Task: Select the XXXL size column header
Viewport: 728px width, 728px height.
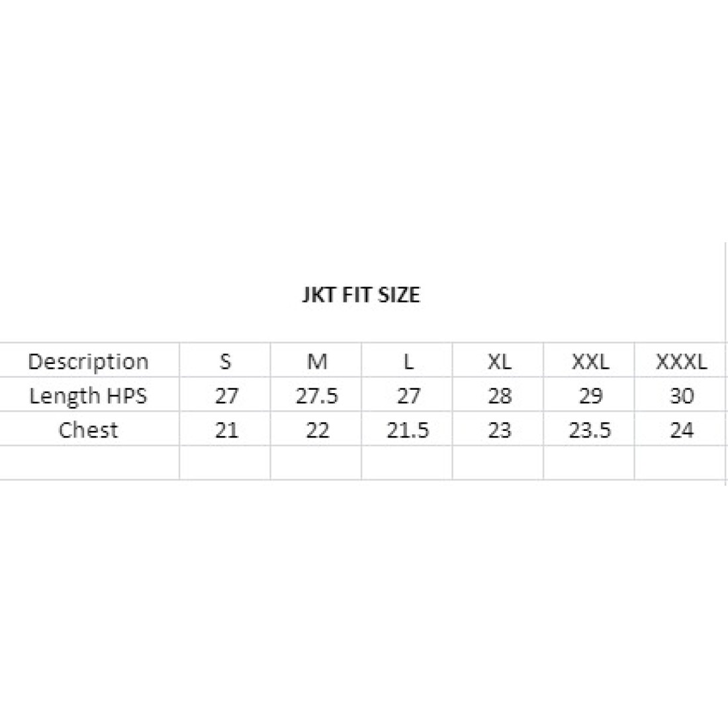Action: (680, 361)
